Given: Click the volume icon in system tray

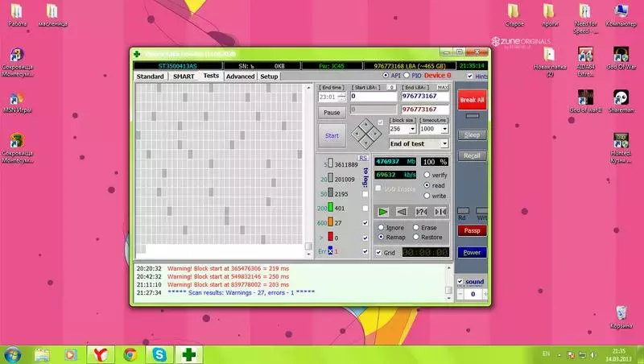Looking at the screenshot, I should tap(593, 354).
